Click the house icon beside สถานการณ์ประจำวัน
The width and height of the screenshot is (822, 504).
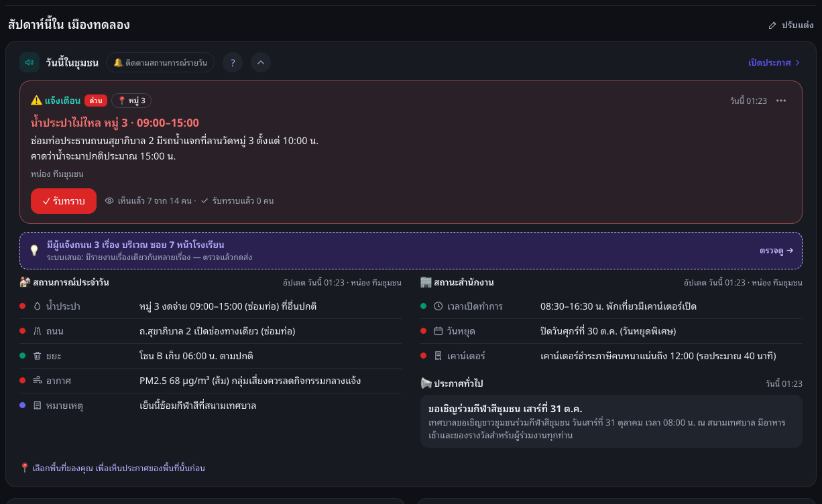(x=25, y=282)
